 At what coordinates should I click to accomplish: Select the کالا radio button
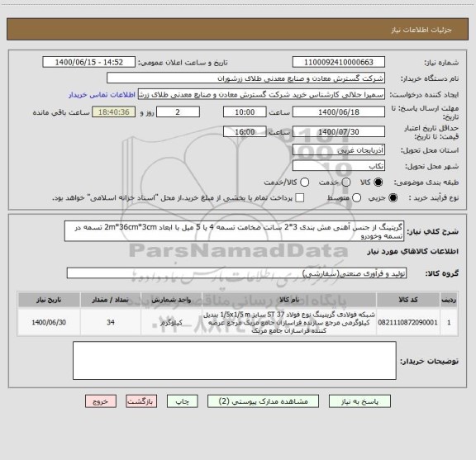coord(378,182)
